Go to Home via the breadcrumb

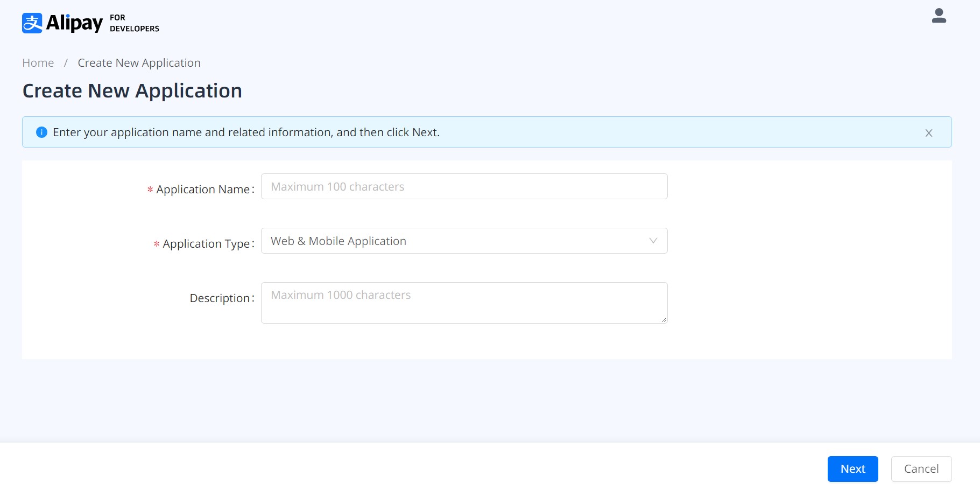pos(38,63)
